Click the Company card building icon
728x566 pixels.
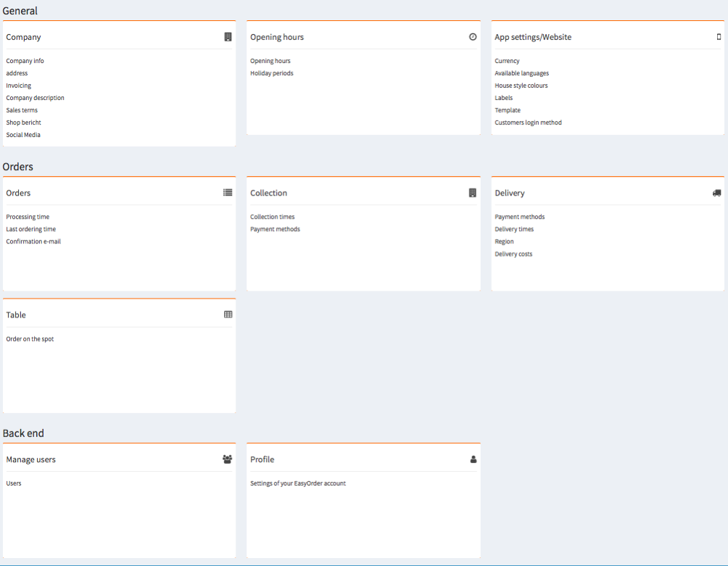tap(227, 36)
